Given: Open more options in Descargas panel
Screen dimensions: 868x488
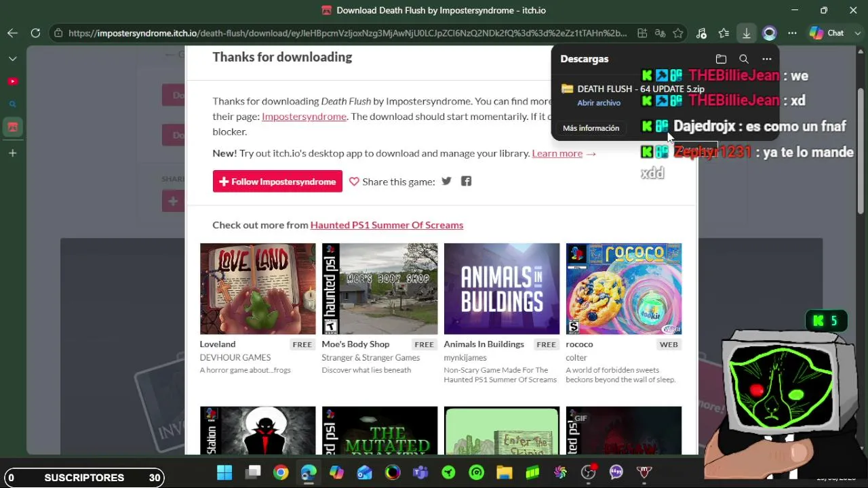Looking at the screenshot, I should pyautogui.click(x=766, y=59).
